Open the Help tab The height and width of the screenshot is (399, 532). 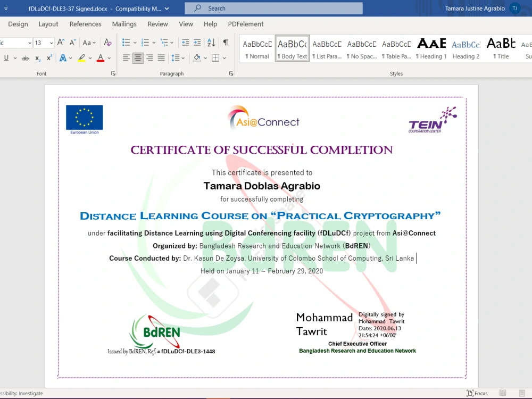pos(210,24)
